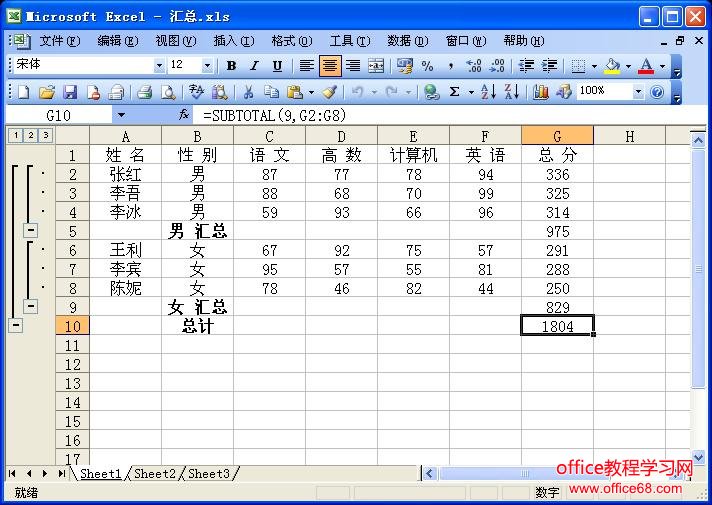The image size is (712, 505).
Task: Open fill color dropdown arrow
Action: (628, 66)
